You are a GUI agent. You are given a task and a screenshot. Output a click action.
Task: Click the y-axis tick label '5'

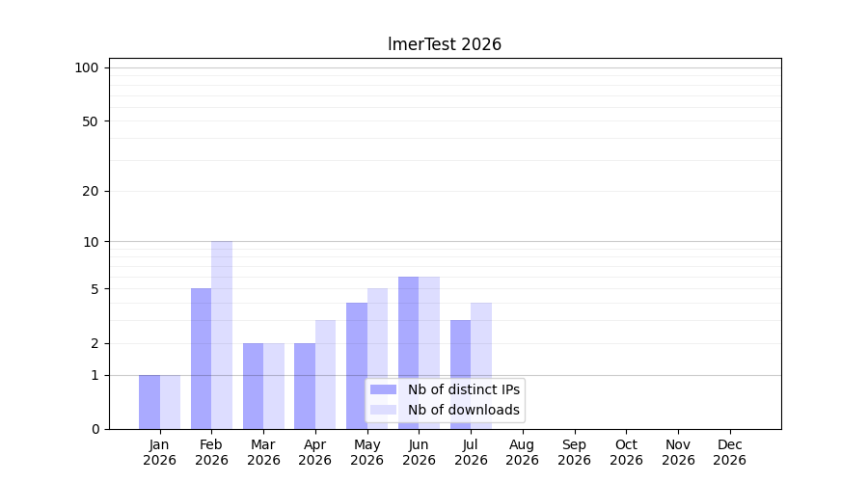[95, 289]
